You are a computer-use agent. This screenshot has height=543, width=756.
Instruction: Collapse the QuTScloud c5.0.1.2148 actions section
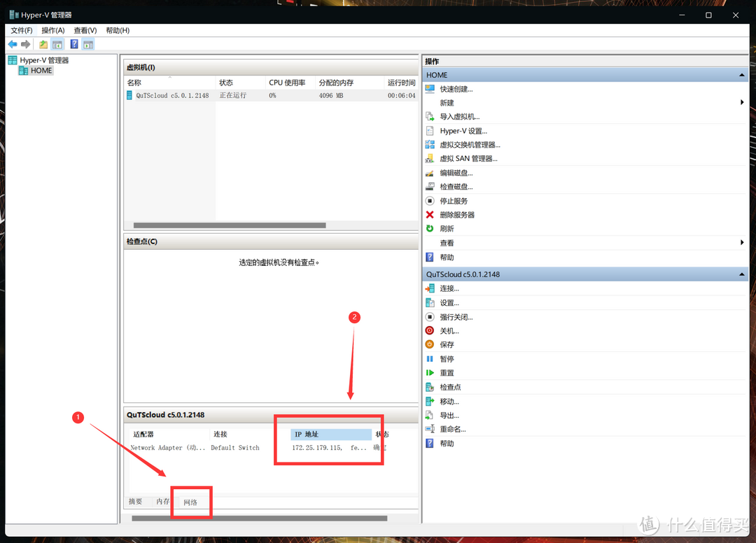(x=741, y=274)
